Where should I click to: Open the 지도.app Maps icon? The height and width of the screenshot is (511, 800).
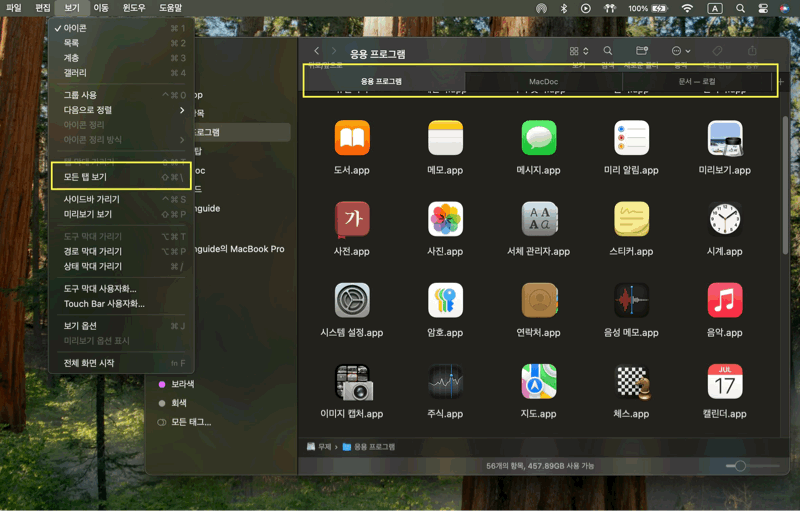pos(538,382)
